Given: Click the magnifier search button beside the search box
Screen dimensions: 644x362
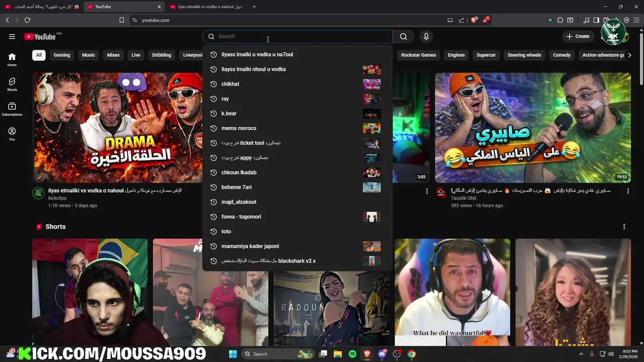Looking at the screenshot, I should pos(404,36).
